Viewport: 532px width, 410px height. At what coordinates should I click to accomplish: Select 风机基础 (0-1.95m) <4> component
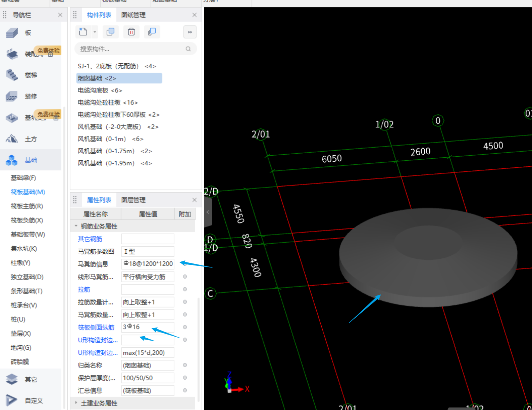coord(115,163)
